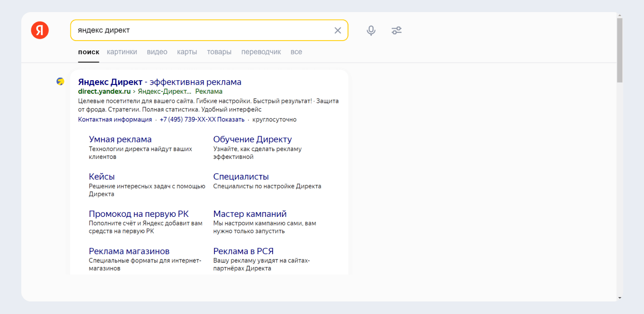644x314 pixels.
Task: Go to the 'переводчик' tab
Action: (x=261, y=52)
